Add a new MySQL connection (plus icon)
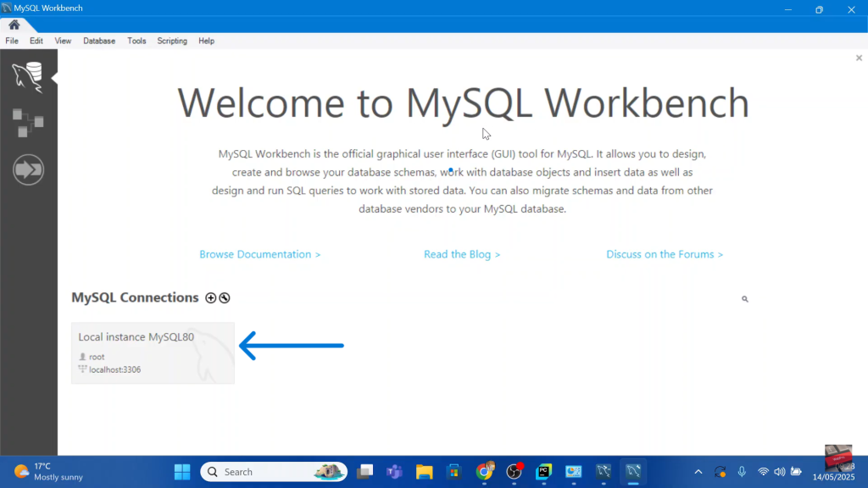The image size is (868, 488). [x=210, y=297]
